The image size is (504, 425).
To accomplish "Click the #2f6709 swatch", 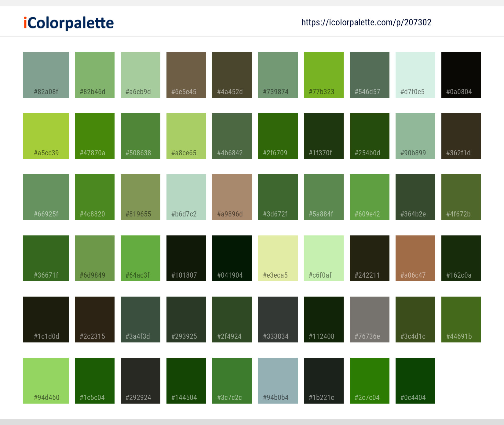I will [278, 136].
